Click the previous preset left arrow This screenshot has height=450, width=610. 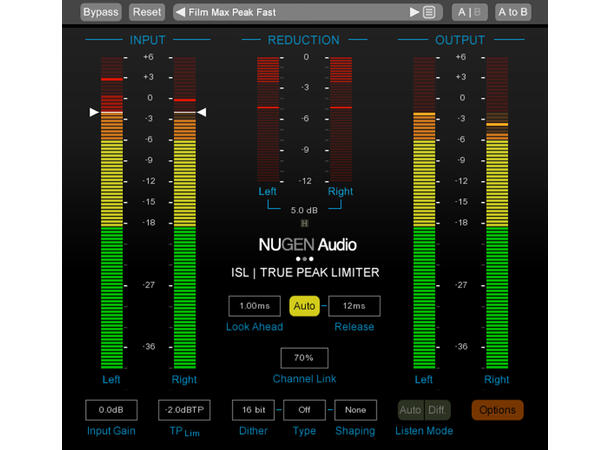coord(180,12)
